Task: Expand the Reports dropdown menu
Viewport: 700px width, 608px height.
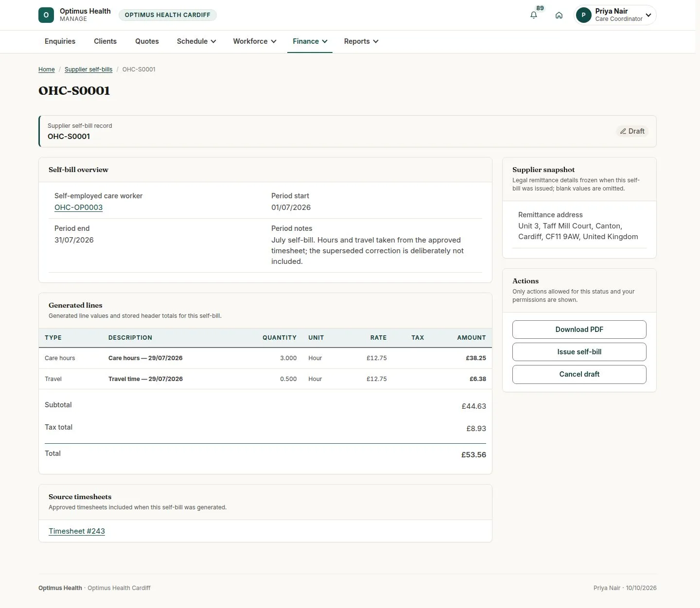Action: tap(361, 41)
